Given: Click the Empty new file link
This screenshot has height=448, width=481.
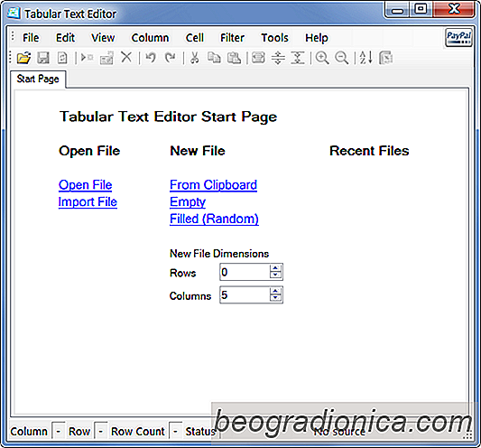Looking at the screenshot, I should [x=188, y=201].
